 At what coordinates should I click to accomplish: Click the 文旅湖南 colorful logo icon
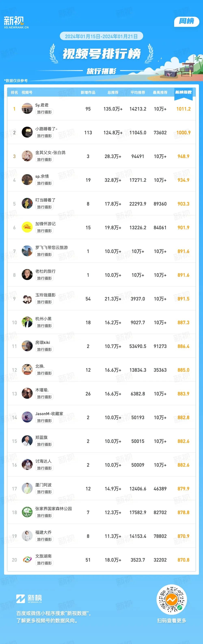click(x=27, y=560)
